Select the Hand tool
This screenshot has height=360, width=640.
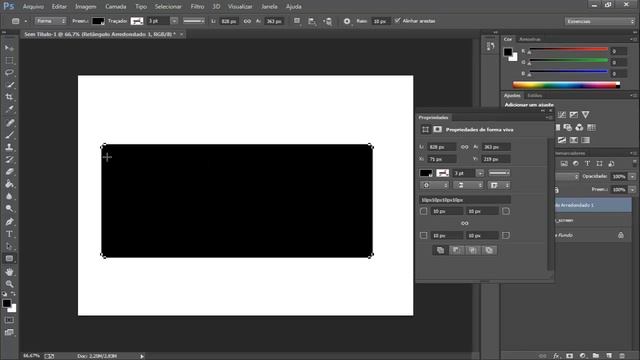pos(9,272)
